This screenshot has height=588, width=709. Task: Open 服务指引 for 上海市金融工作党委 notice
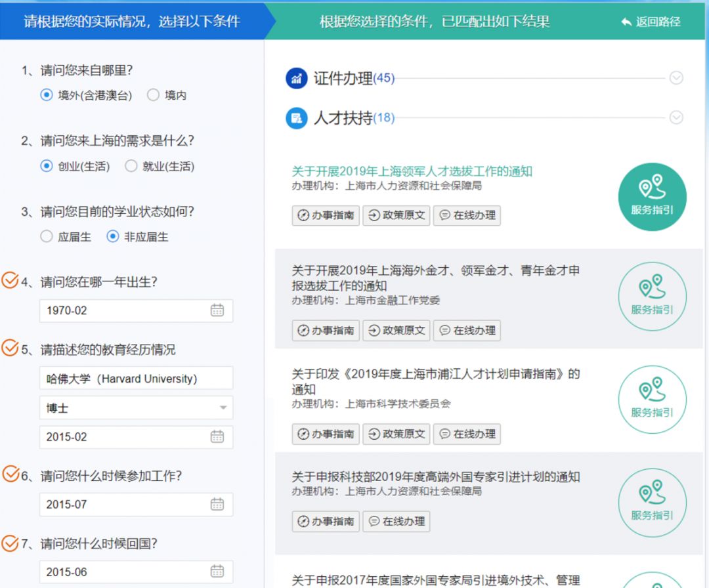pyautogui.click(x=652, y=297)
